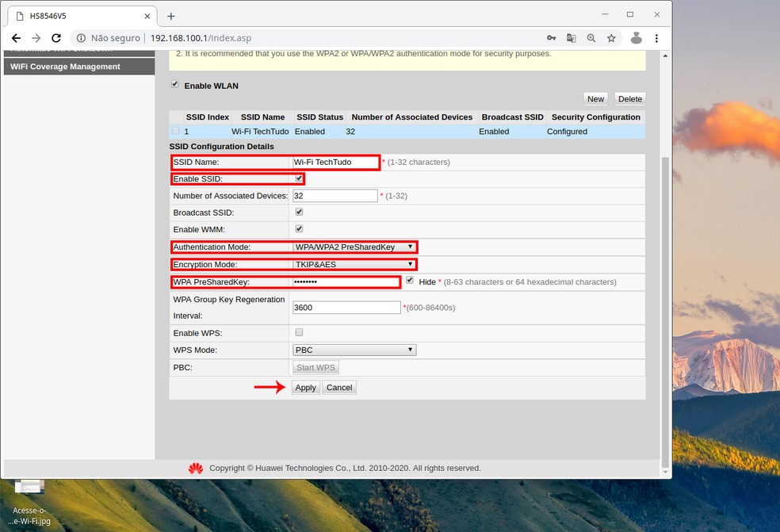This screenshot has width=780, height=532.
Task: Click the Huawei logo in the footer
Action: coord(195,468)
